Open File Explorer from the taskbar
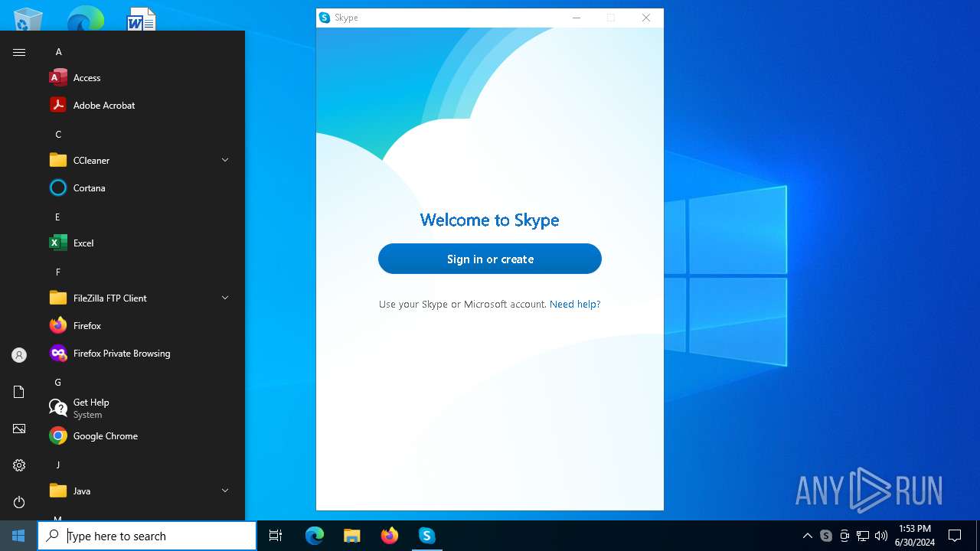Viewport: 980px width, 551px height. [351, 536]
